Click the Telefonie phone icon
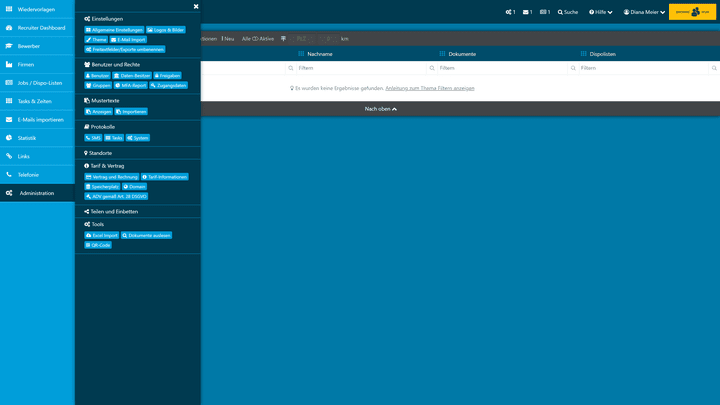 (9, 174)
